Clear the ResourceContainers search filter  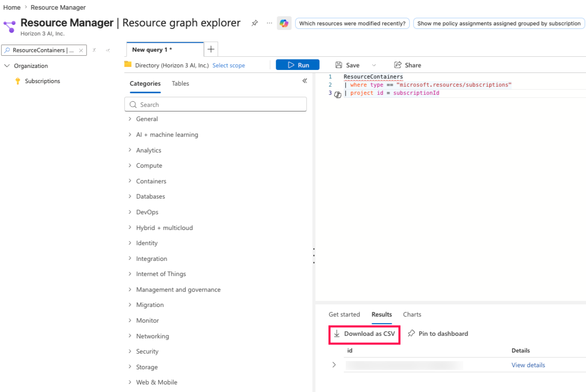(x=81, y=50)
